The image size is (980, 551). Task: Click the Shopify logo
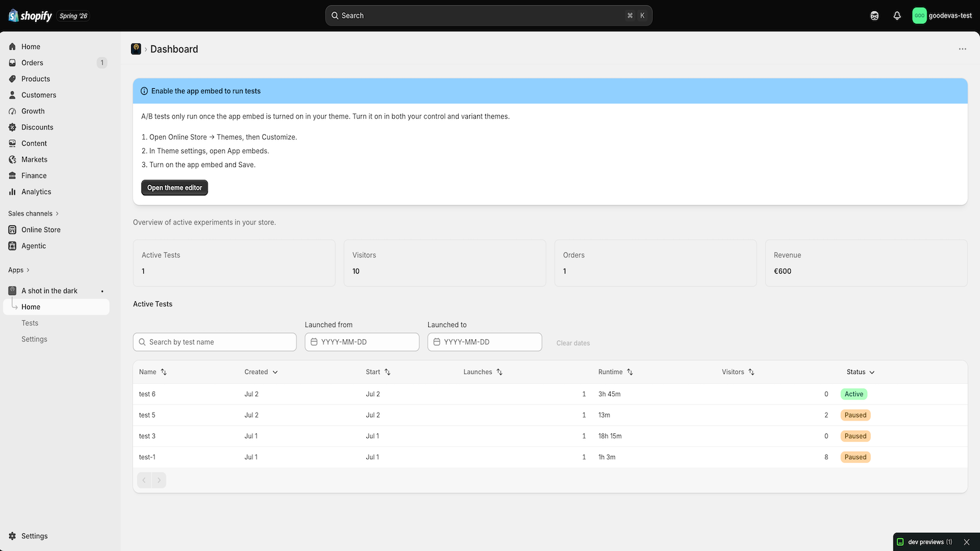pos(31,16)
